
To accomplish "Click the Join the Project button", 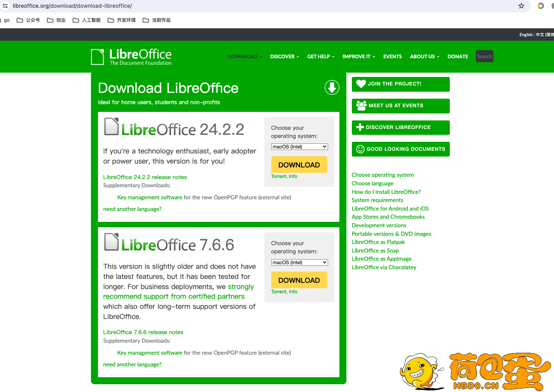I will pyautogui.click(x=400, y=84).
